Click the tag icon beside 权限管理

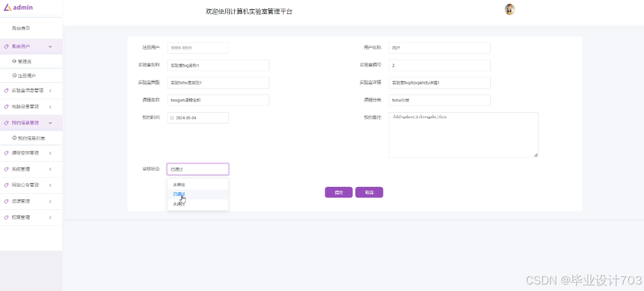[x=6, y=217]
